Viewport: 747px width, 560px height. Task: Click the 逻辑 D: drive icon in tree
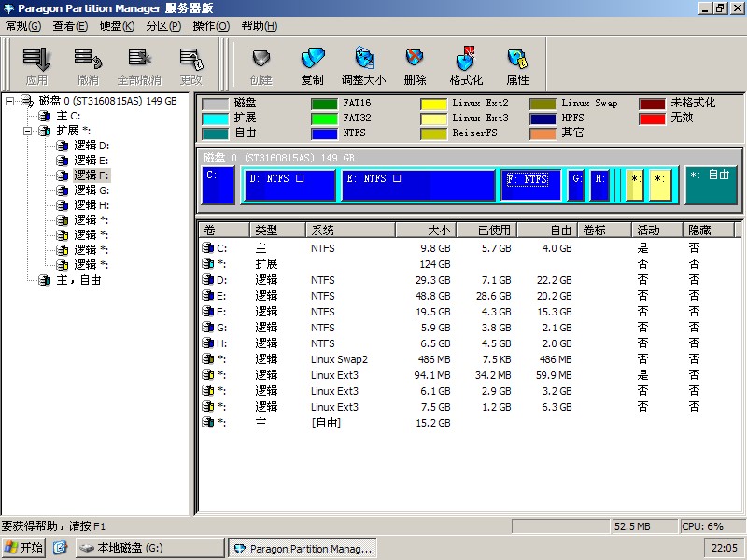pos(63,146)
